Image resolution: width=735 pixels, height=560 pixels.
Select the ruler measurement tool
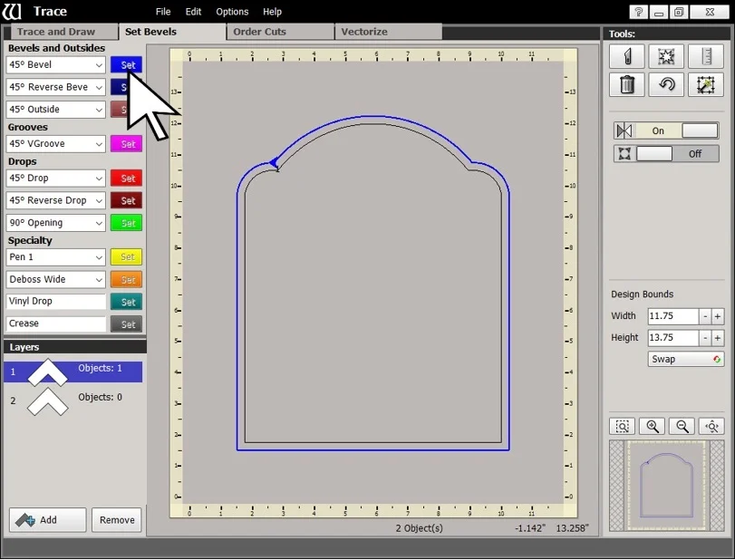coord(706,56)
